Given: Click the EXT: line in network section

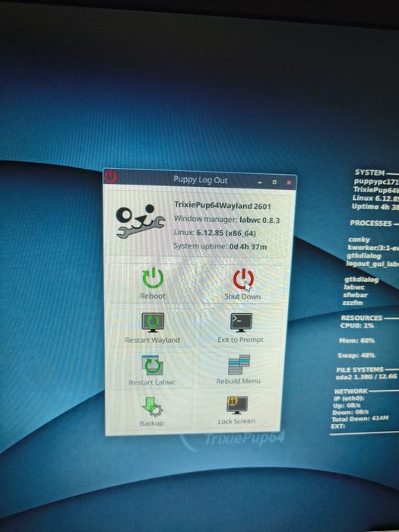Looking at the screenshot, I should (338, 426).
